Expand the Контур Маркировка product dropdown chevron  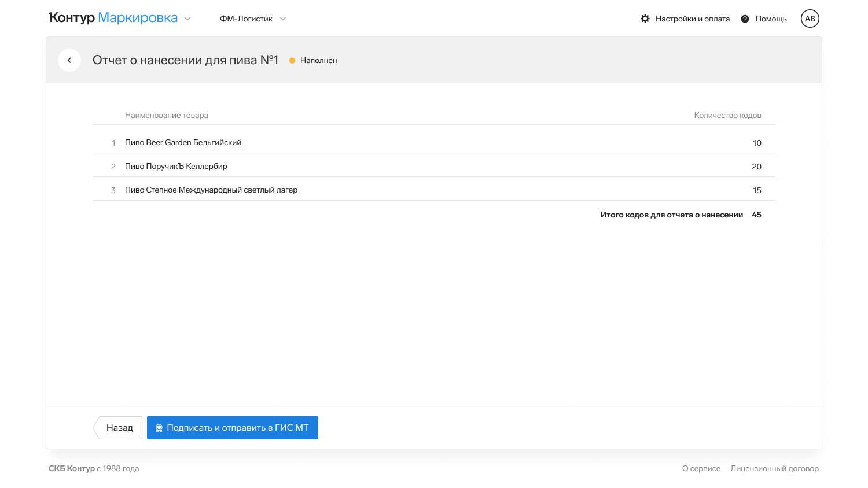click(x=187, y=19)
